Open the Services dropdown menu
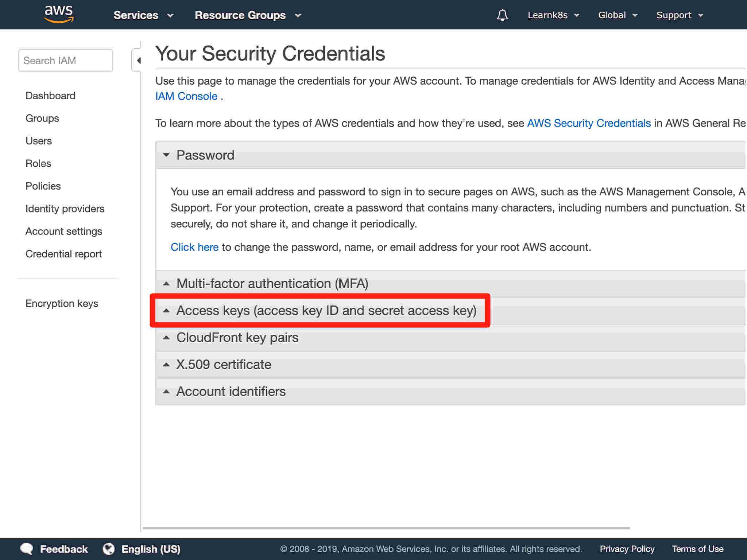 pyautogui.click(x=143, y=15)
